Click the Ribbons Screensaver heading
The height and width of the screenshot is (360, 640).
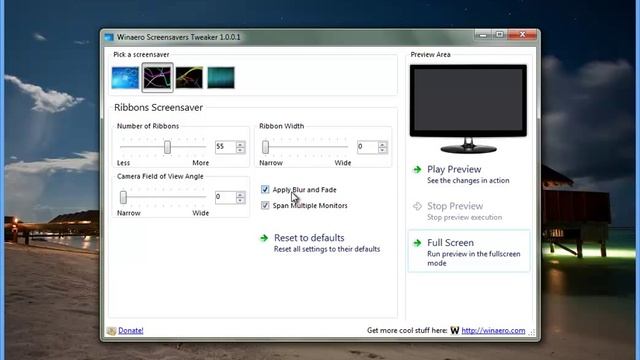pyautogui.click(x=158, y=107)
